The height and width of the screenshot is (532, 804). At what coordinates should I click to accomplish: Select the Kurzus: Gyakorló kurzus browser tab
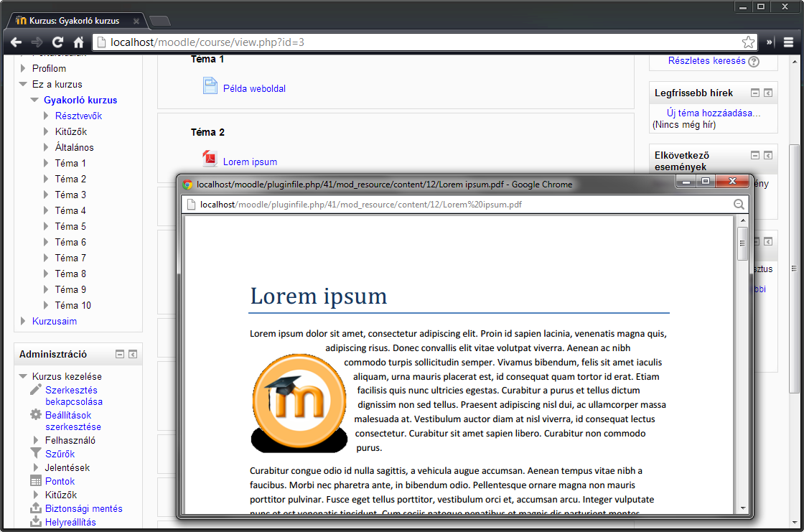click(x=75, y=21)
